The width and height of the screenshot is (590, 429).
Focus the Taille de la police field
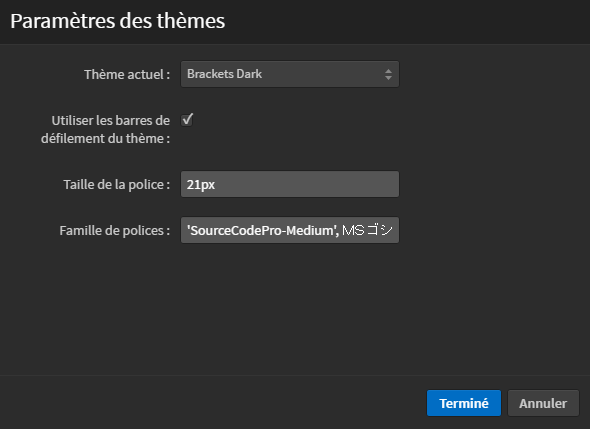[x=290, y=184]
